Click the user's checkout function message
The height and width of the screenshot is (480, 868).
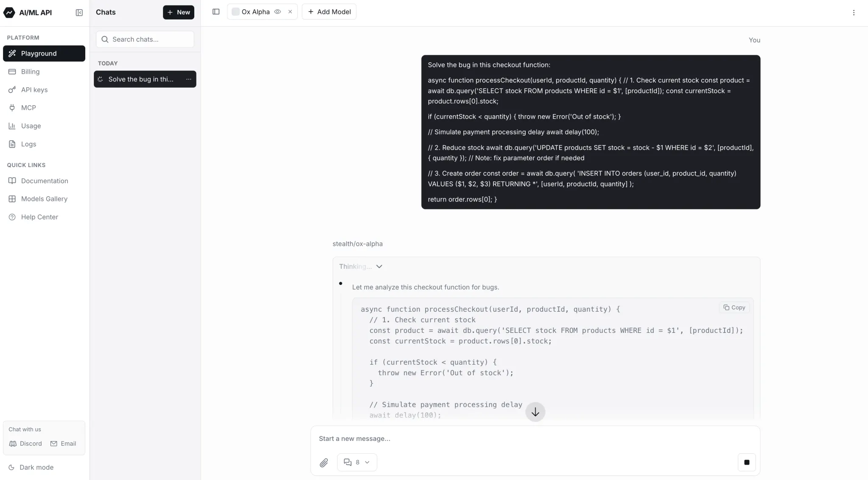tap(591, 132)
